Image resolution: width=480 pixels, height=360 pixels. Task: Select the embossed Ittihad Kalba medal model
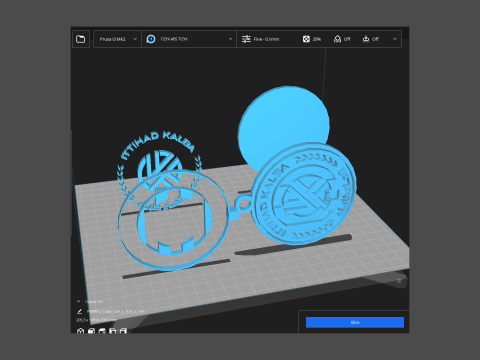(303, 194)
